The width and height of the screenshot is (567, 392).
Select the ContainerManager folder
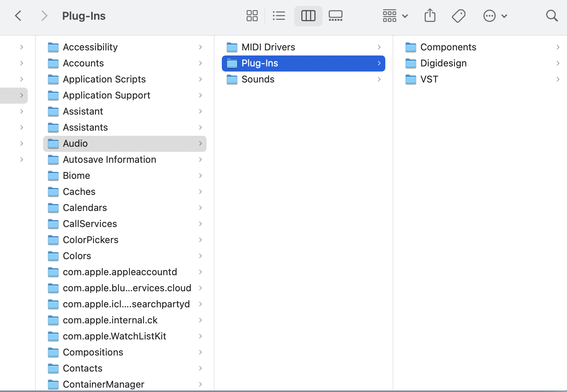125,384
